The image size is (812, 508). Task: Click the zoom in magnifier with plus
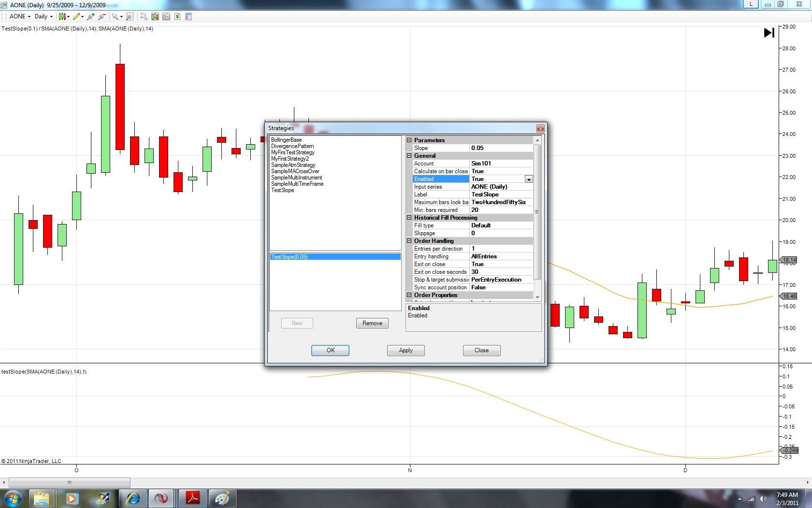(x=90, y=16)
